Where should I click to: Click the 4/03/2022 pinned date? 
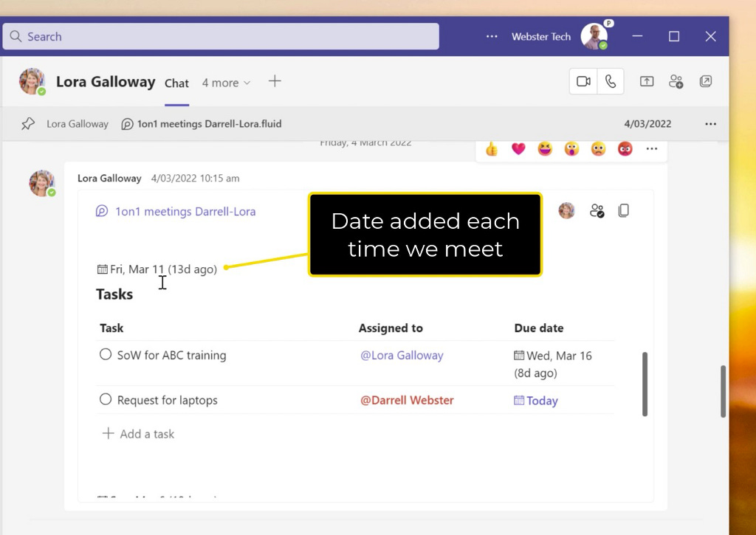(x=647, y=124)
